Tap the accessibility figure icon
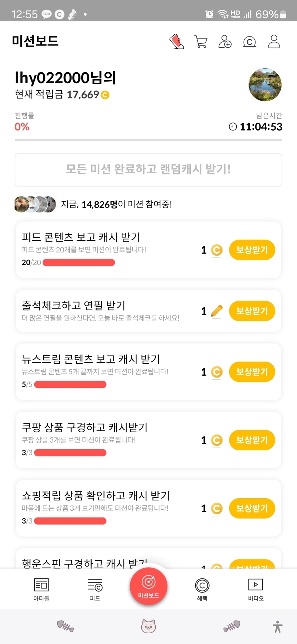Viewport: 297px width, 644px height. point(278,626)
